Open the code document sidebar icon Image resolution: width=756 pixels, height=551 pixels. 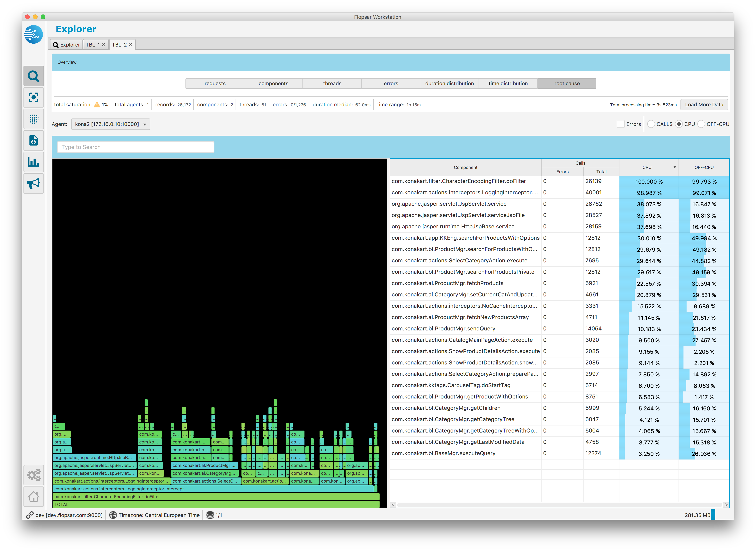33,140
